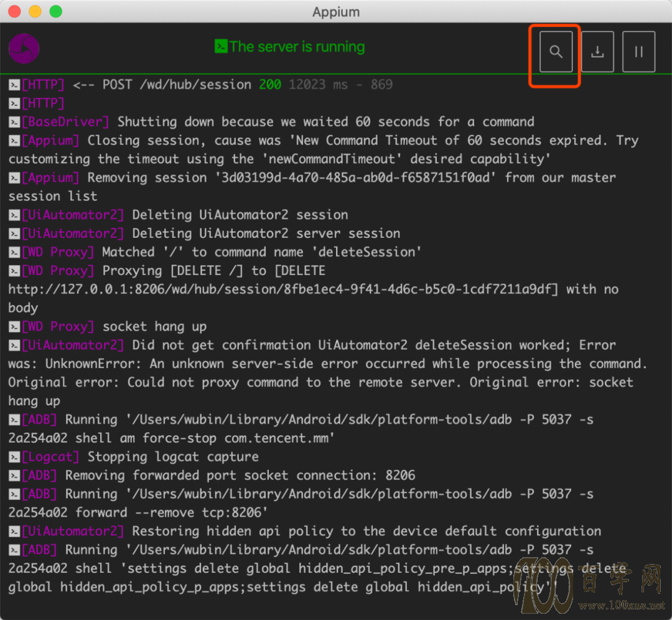Click the terminal icon next to "Removing session" entry
This screenshot has width=672, height=620.
pyautogui.click(x=14, y=178)
